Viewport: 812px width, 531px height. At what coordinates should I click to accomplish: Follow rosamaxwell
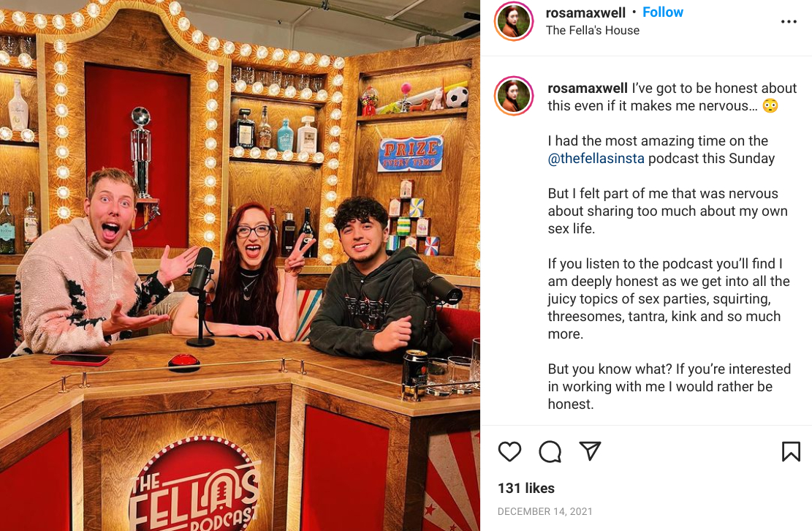point(663,12)
